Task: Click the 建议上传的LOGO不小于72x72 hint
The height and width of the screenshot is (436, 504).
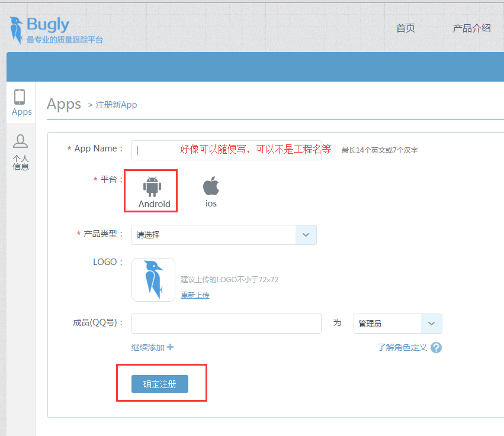Action: 230,280
